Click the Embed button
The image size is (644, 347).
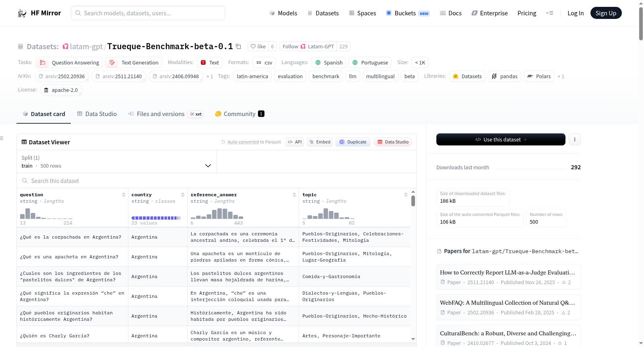point(320,142)
